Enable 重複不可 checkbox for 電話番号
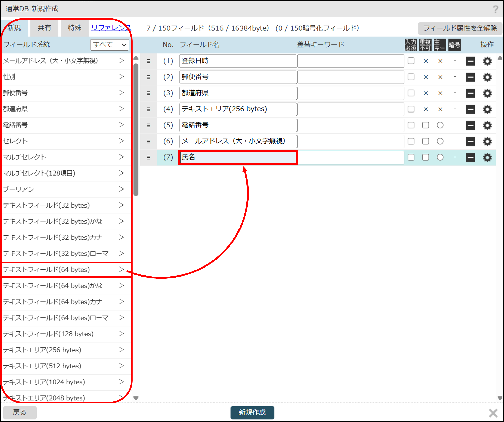The height and width of the screenshot is (422, 504). coord(425,125)
